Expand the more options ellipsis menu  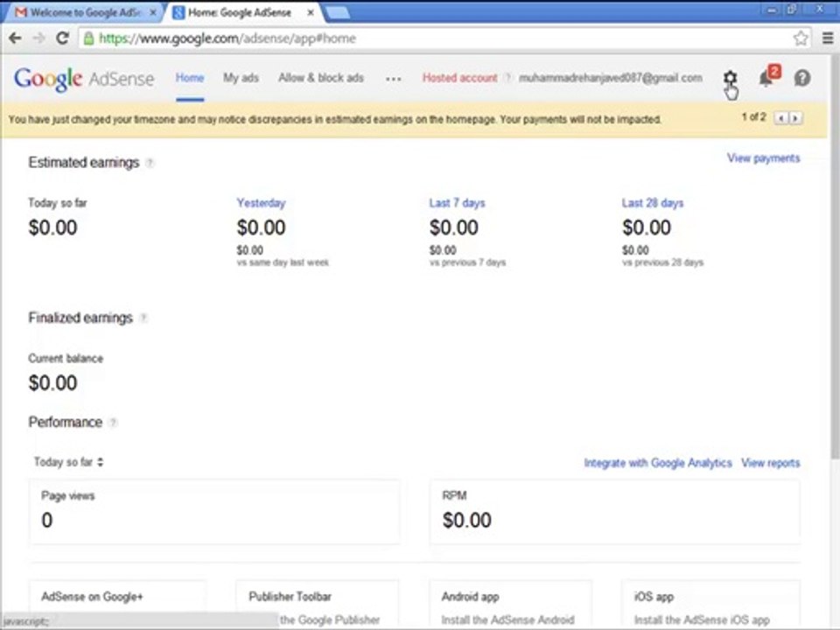393,79
